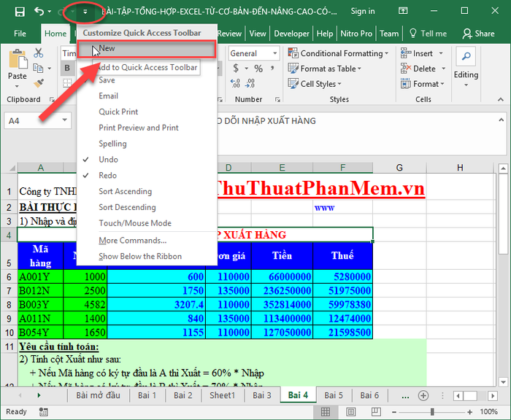The image size is (511, 420).
Task: Click the Paste clipboard icon
Action: pyautogui.click(x=17, y=63)
